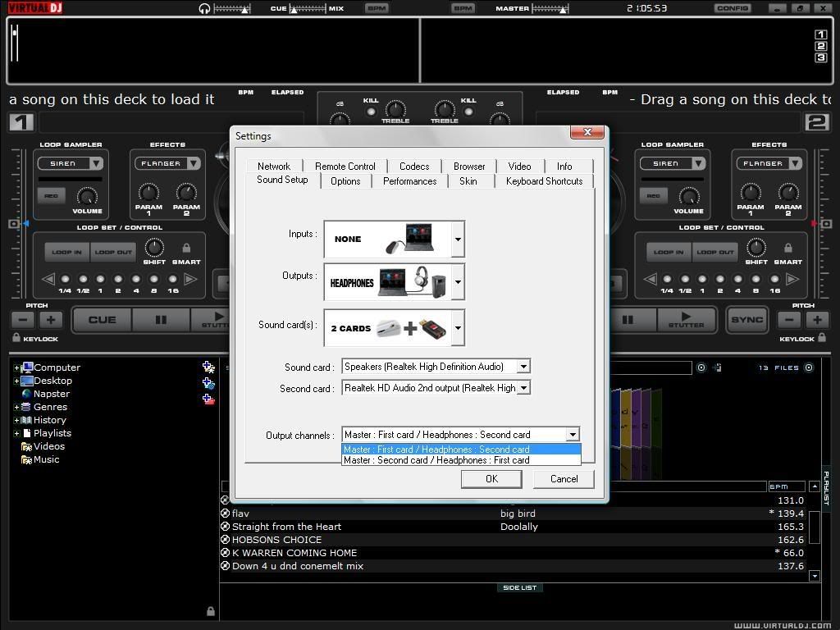Select waveform zoom level 1

pyautogui.click(x=820, y=34)
